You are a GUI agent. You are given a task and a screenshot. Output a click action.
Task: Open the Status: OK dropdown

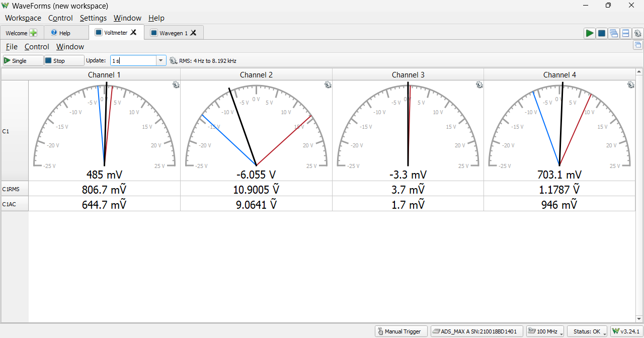[x=588, y=331]
